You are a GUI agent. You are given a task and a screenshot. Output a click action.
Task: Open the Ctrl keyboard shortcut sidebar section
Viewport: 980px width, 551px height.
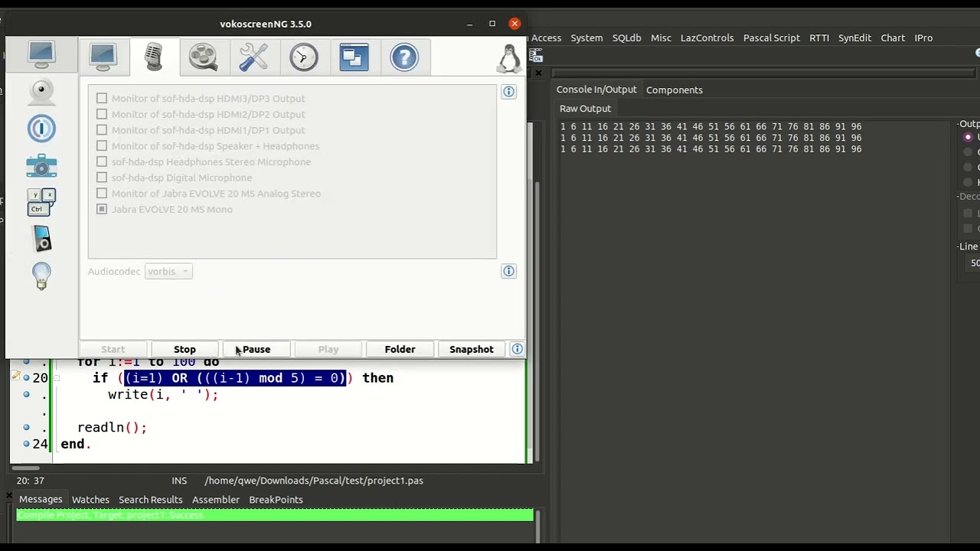pos(41,202)
